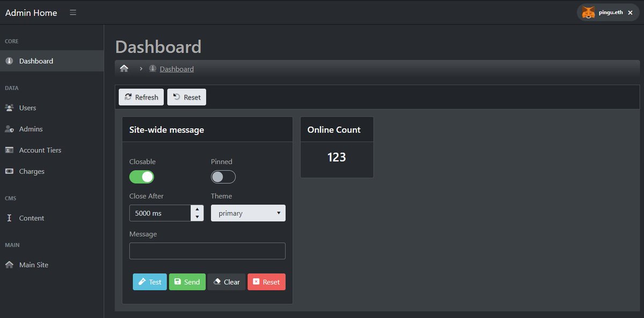
Task: Toggle the sidebar hamburger menu icon
Action: (x=73, y=12)
